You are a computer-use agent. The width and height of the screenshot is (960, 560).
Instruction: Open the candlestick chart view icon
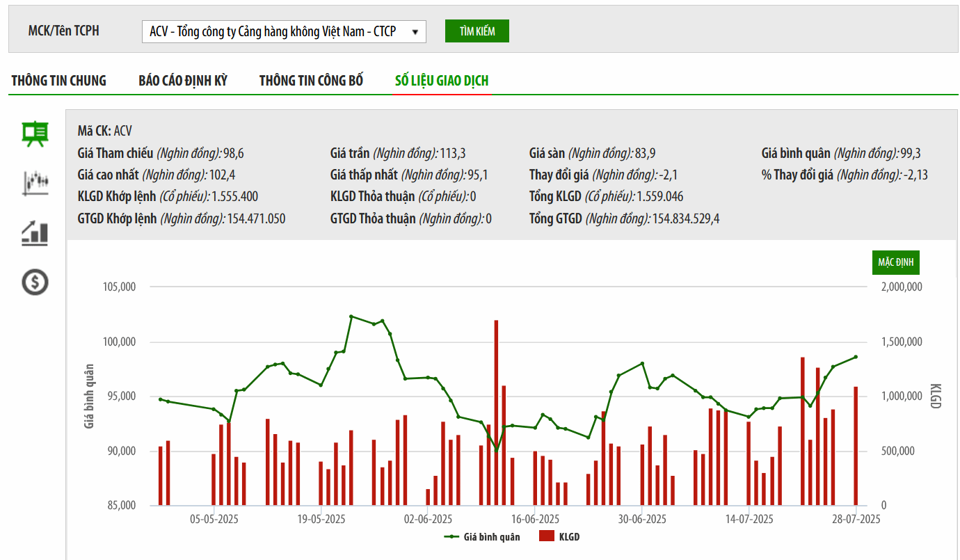[x=35, y=182]
